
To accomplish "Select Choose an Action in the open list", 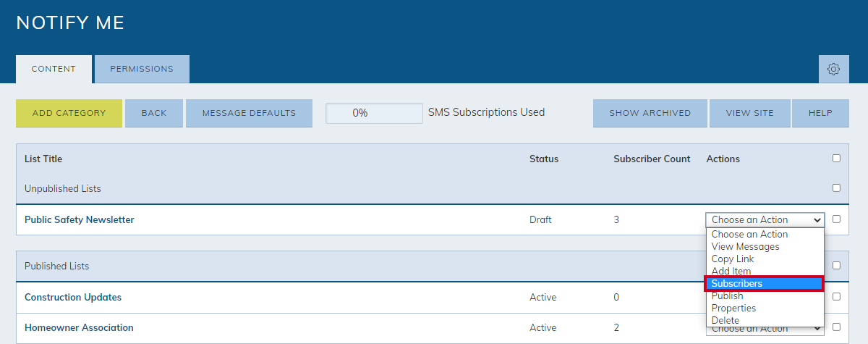I will [765, 234].
